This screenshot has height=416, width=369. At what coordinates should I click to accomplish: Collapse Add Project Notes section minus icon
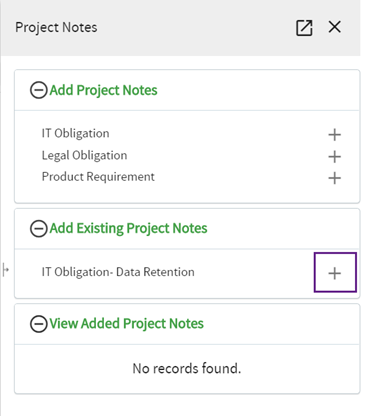tap(39, 90)
